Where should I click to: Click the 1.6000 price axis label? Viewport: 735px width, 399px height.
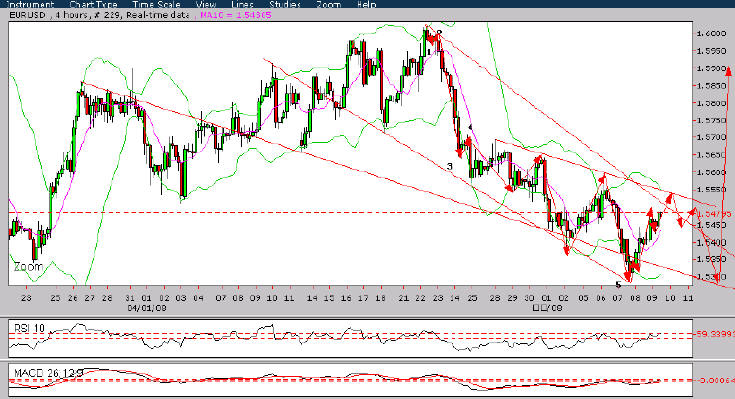(711, 33)
